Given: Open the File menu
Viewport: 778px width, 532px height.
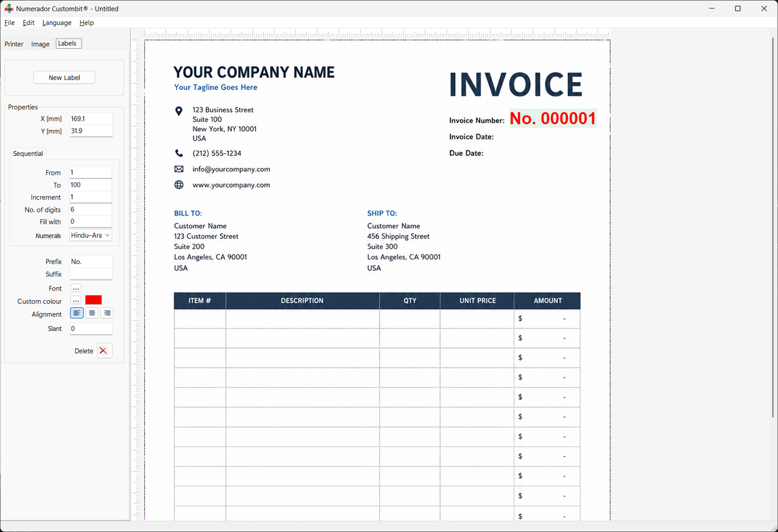Looking at the screenshot, I should pos(10,23).
